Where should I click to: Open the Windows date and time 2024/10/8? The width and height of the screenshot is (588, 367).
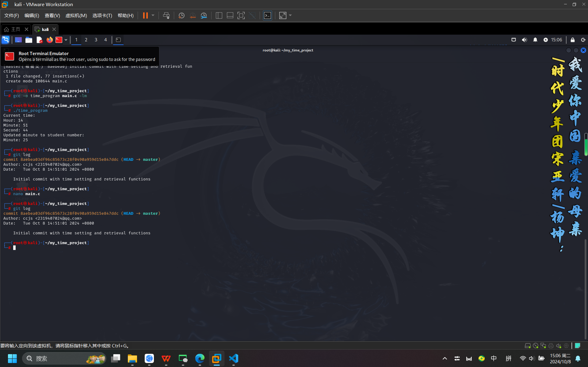click(x=560, y=358)
